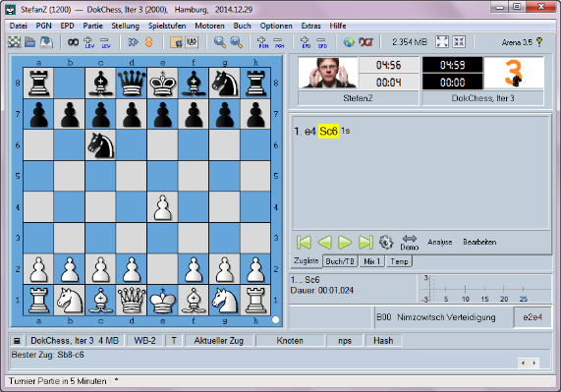Screen dimensions: 561x392
Task: Click the StefanZ player portrait photo
Action: (328, 73)
